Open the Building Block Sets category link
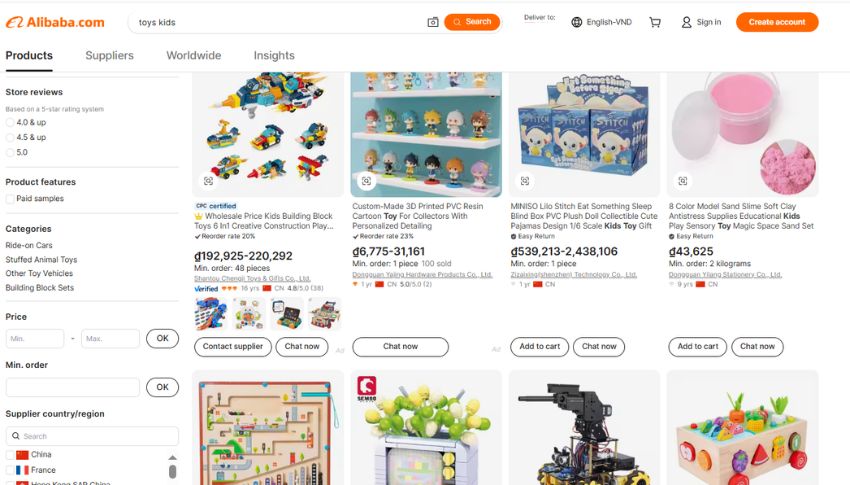Screen dimensions: 850x485 [x=40, y=288]
